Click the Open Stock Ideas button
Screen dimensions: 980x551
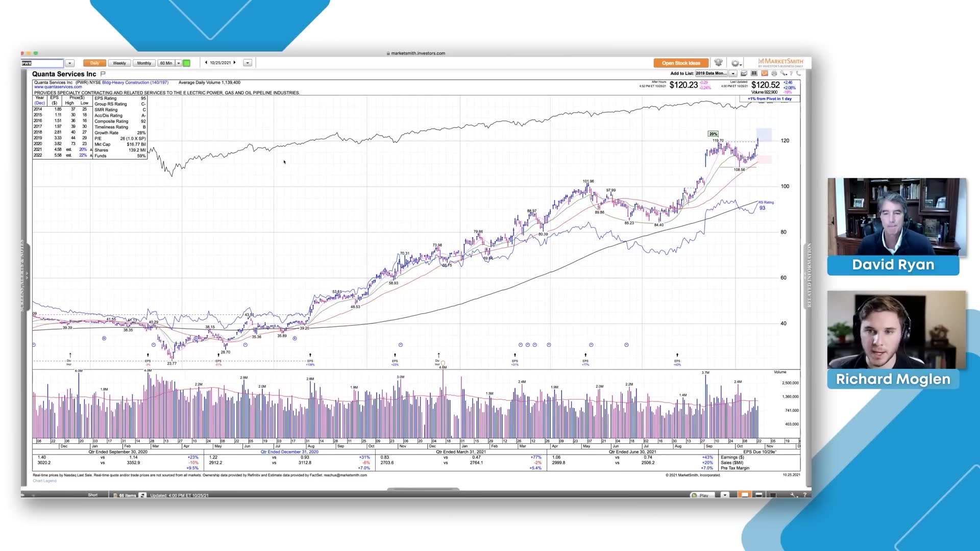[681, 63]
